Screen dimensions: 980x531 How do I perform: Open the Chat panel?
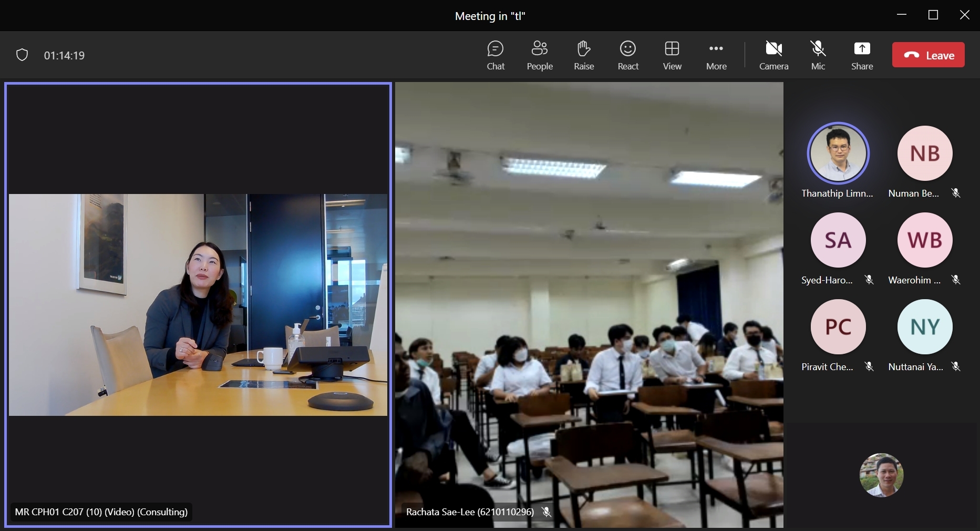tap(495, 55)
